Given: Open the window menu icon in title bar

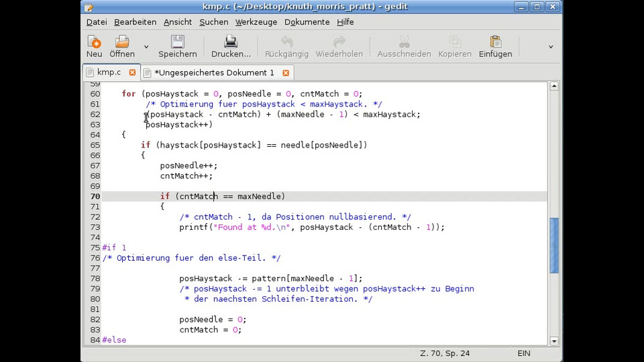Looking at the screenshot, I should click(x=88, y=7).
